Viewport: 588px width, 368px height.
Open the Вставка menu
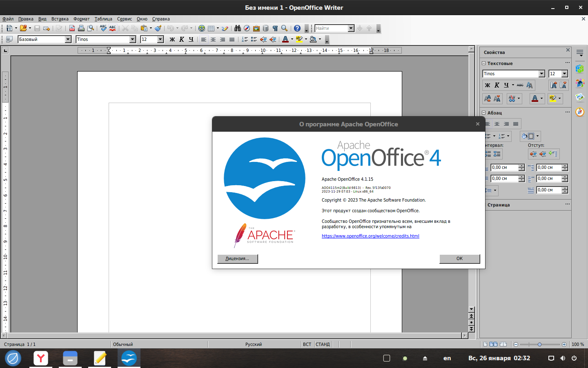[60, 19]
